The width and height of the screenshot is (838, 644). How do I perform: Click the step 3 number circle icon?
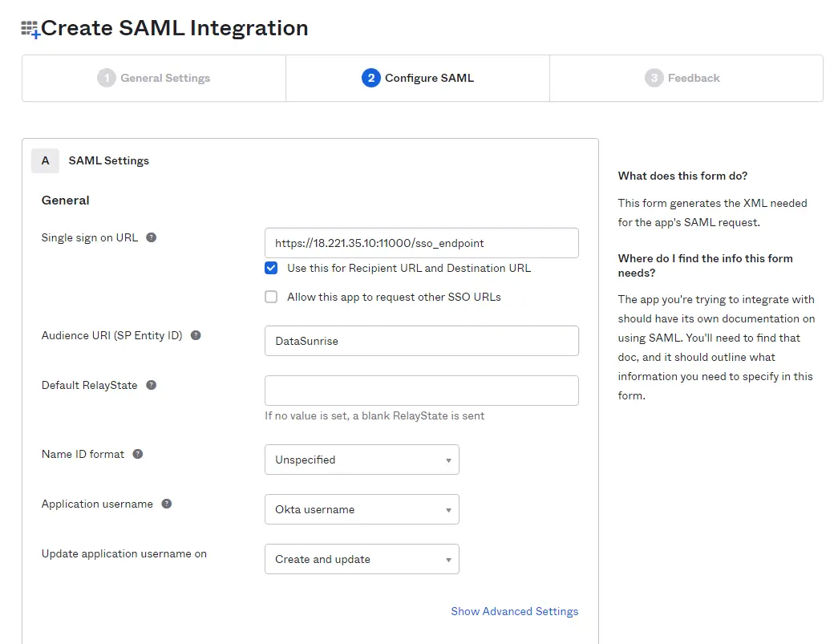654,78
